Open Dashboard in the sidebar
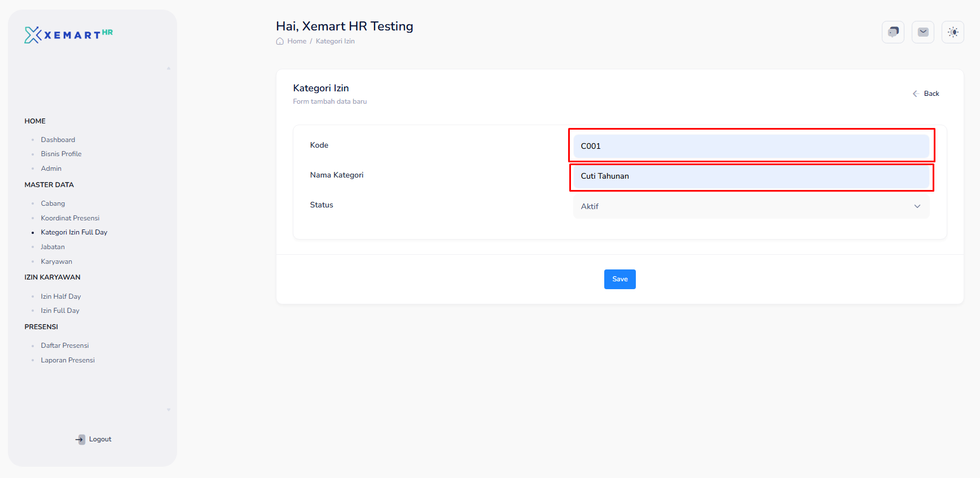 coord(58,140)
